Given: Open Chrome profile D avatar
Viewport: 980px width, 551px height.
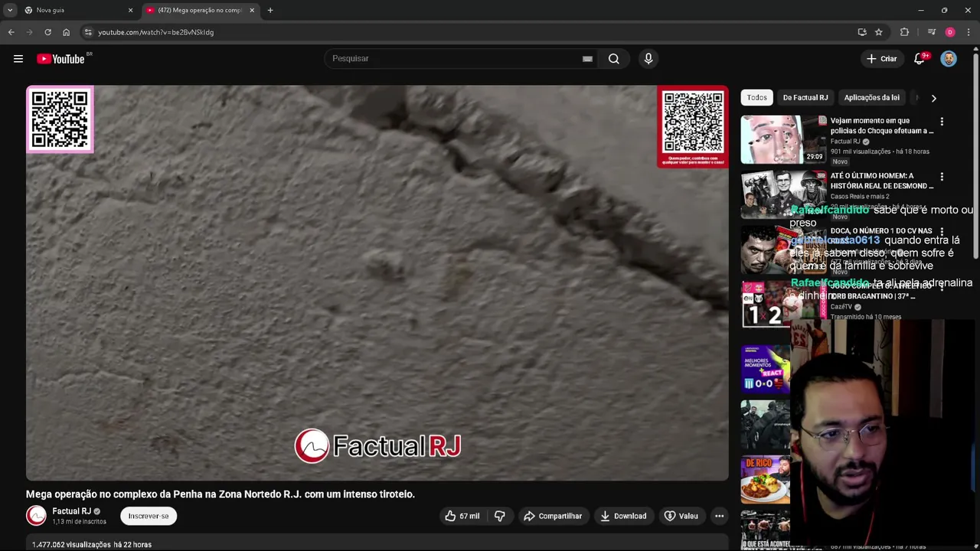Looking at the screenshot, I should (x=950, y=32).
